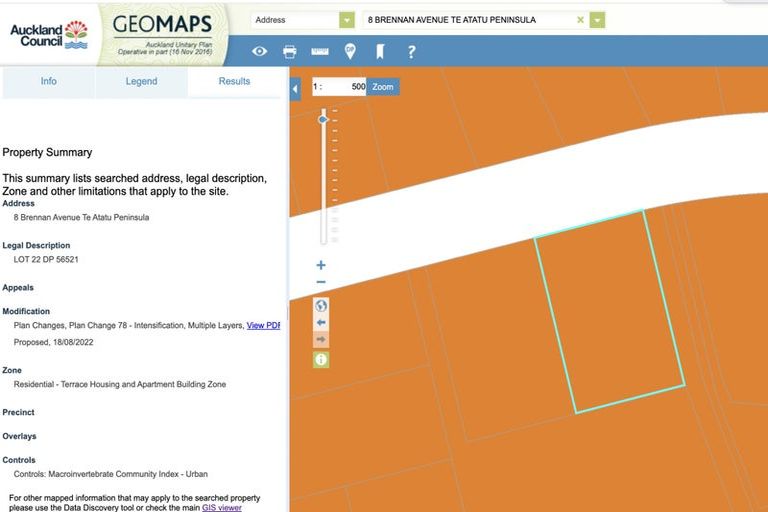Expand the address suggestions dropdown arrow
Viewport: 768px width, 512px height.
coord(597,20)
